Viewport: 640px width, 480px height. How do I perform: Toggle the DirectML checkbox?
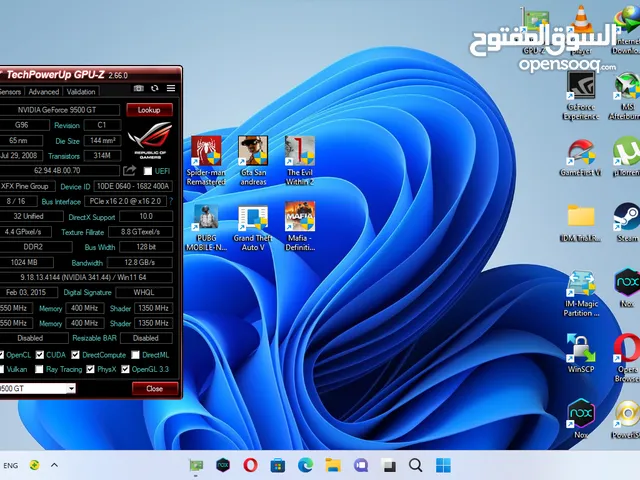tap(136, 355)
